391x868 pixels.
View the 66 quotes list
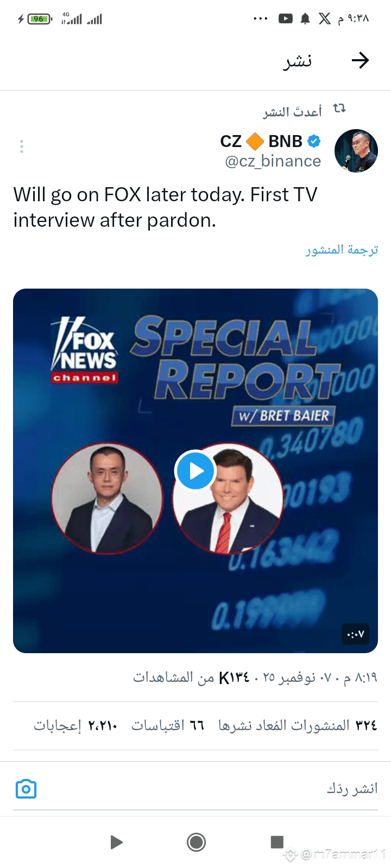168,725
